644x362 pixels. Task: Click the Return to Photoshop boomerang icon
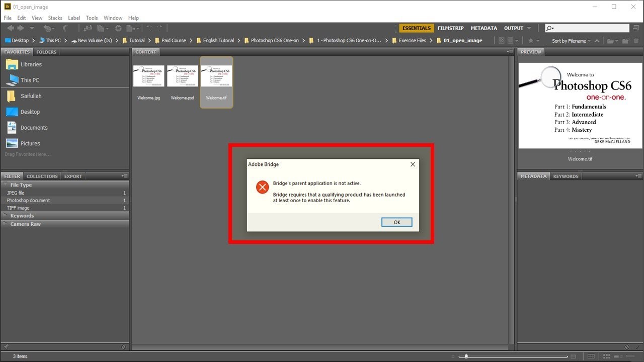click(65, 28)
